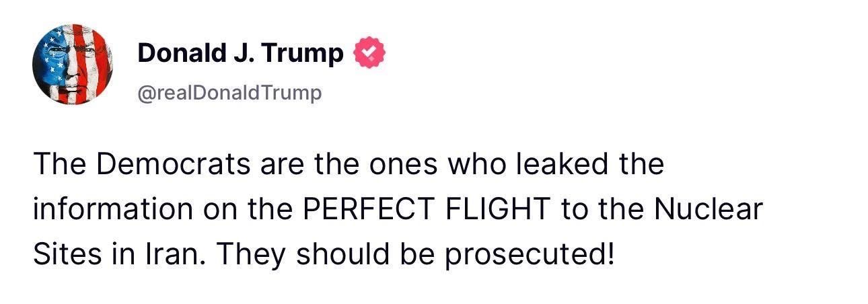
Task: Click the word "leaked" in the post
Action: pyautogui.click(x=562, y=164)
